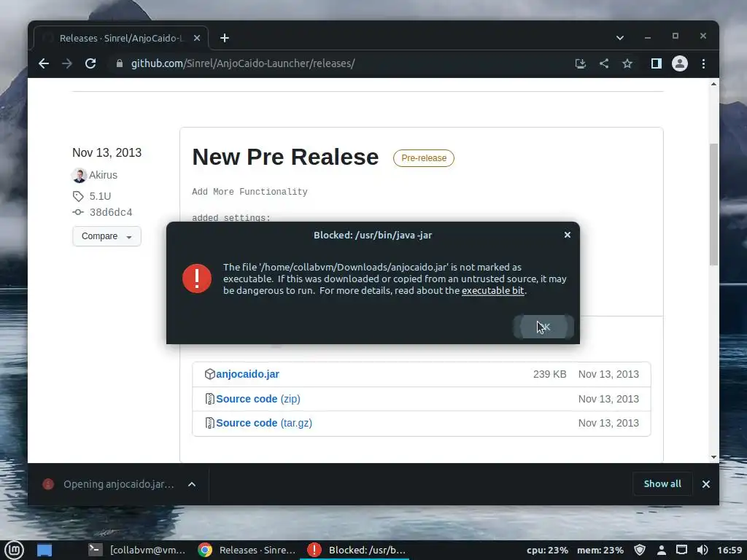Image resolution: width=747 pixels, height=560 pixels.
Task: Go back to the previous page
Action: click(x=44, y=63)
